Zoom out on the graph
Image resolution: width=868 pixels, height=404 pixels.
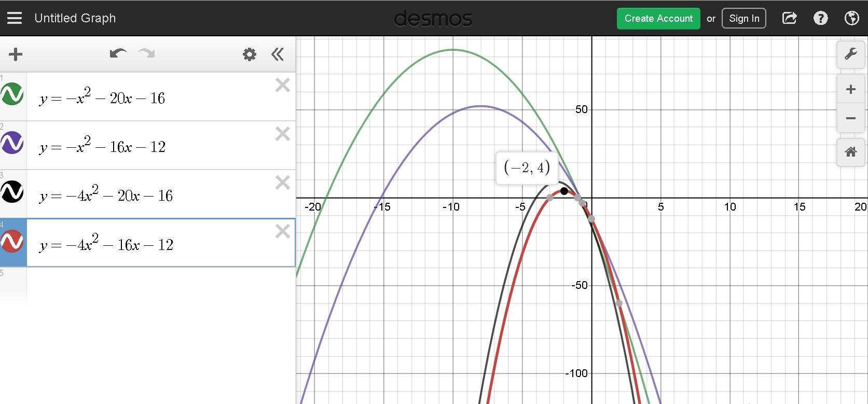coord(850,118)
